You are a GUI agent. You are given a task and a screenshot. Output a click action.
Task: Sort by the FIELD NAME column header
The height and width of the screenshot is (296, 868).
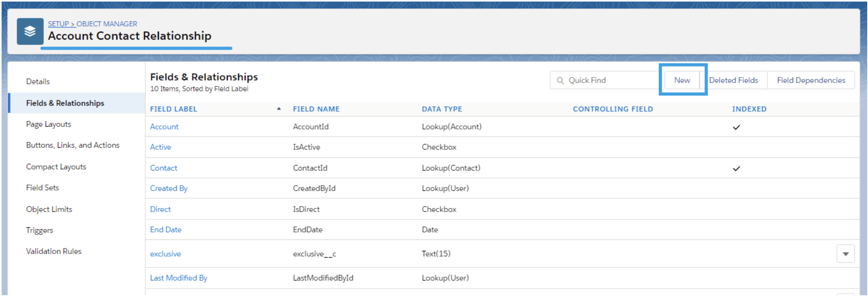tap(316, 109)
